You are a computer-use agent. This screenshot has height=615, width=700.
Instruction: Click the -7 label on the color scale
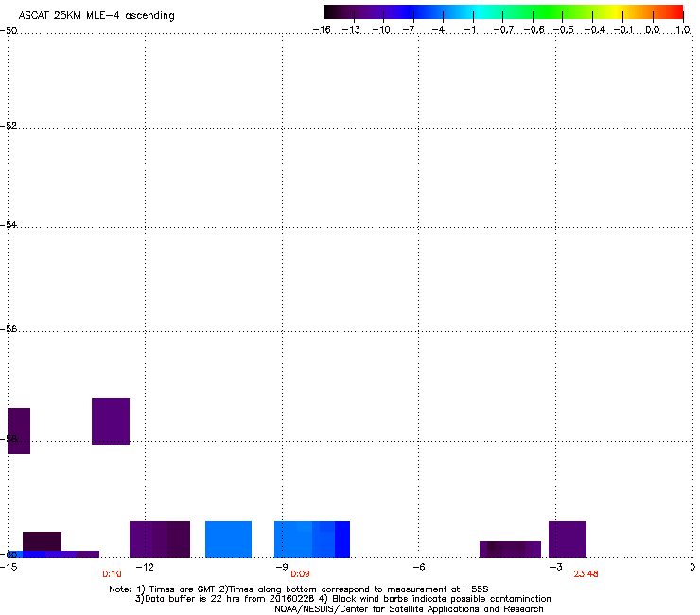(x=409, y=30)
